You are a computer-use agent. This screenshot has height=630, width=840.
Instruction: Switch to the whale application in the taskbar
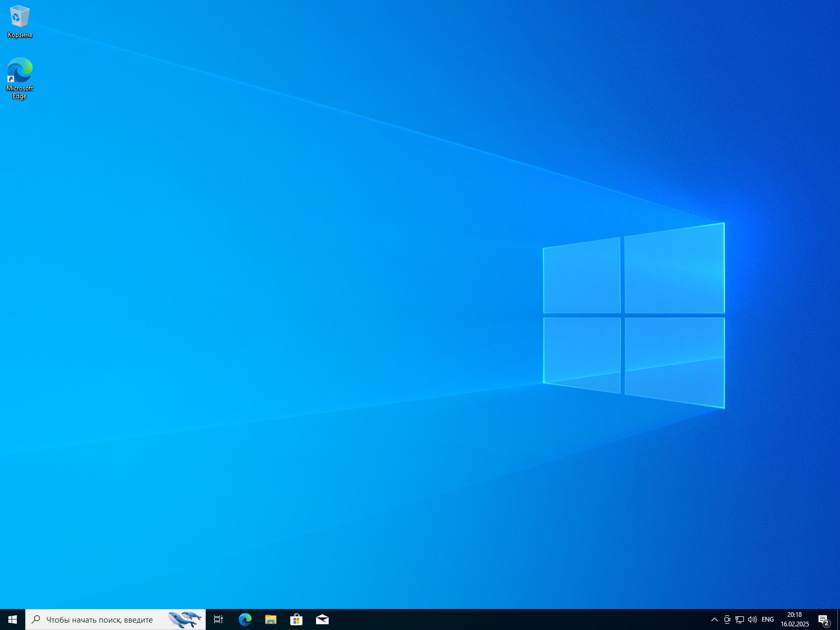(x=185, y=619)
